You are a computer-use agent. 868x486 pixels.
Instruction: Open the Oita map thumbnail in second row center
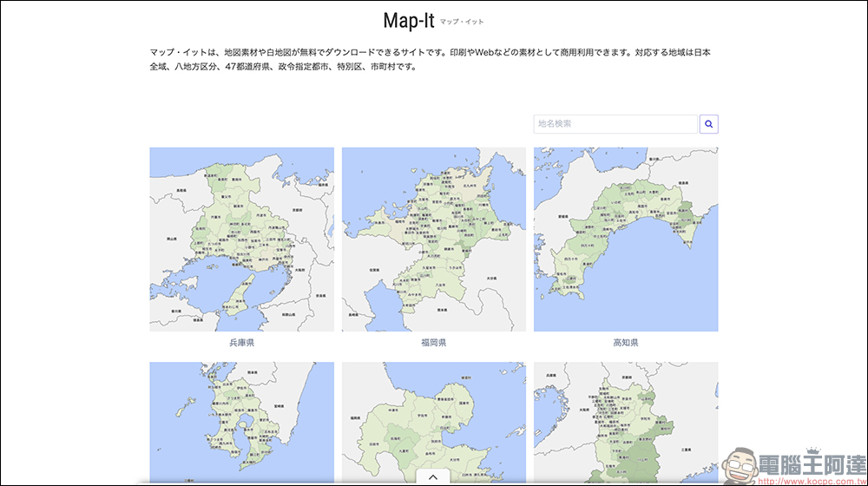434,423
